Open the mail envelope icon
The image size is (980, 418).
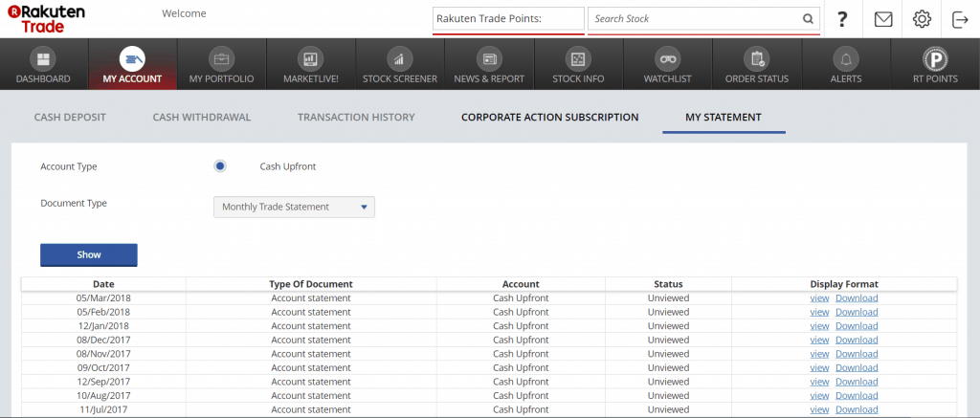[883, 19]
